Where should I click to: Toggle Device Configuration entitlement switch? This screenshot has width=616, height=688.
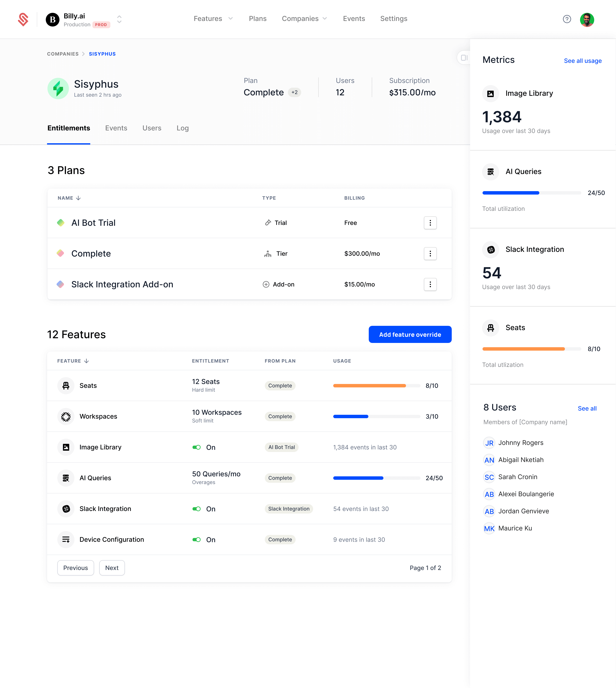(197, 539)
